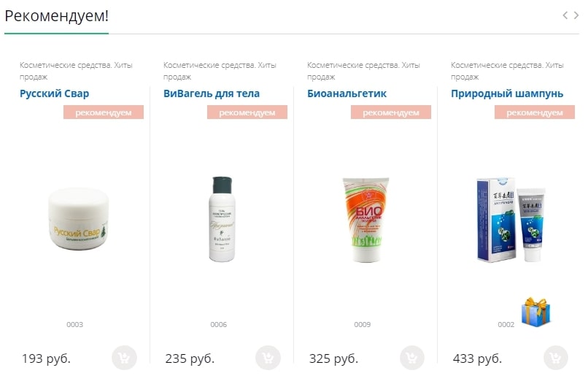The height and width of the screenshot is (376, 588).
Task: Go to previous recommended products
Action: (565, 15)
